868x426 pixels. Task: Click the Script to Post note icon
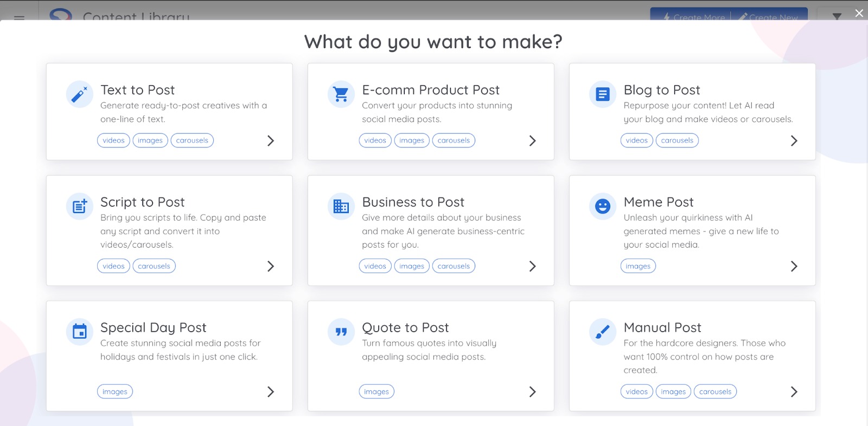coord(80,206)
